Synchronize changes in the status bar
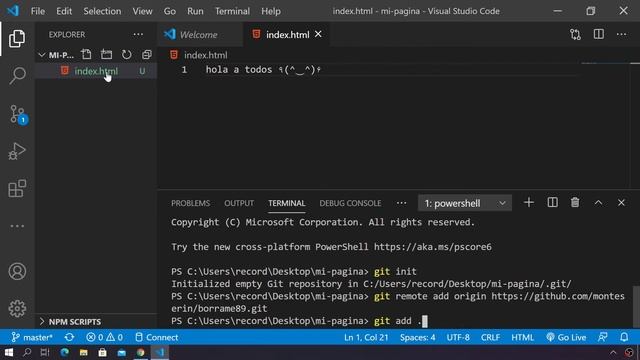This screenshot has width=640, height=360. coord(69,338)
